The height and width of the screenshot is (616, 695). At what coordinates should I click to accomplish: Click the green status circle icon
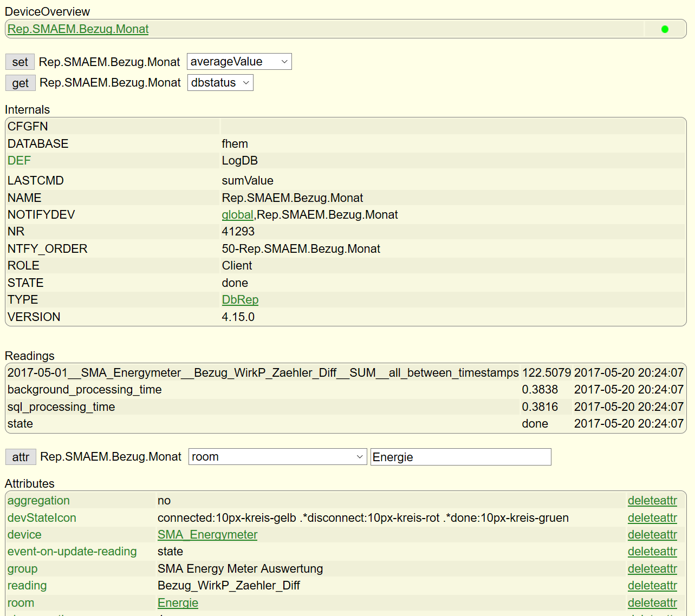pyautogui.click(x=665, y=29)
